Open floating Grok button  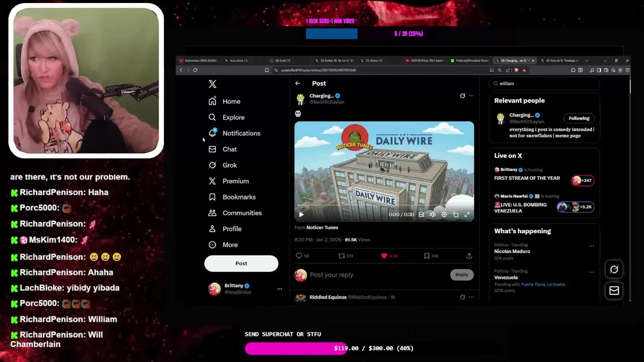(x=614, y=269)
